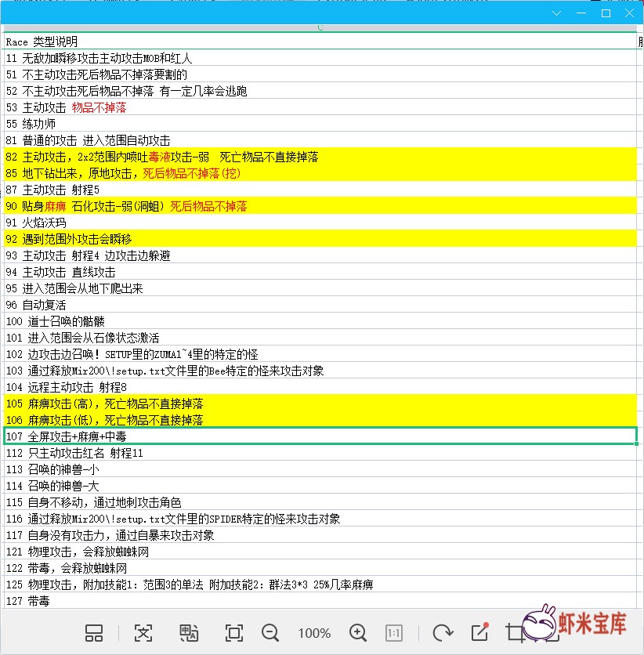
Task: Select row '55 练功师'
Action: coord(320,124)
